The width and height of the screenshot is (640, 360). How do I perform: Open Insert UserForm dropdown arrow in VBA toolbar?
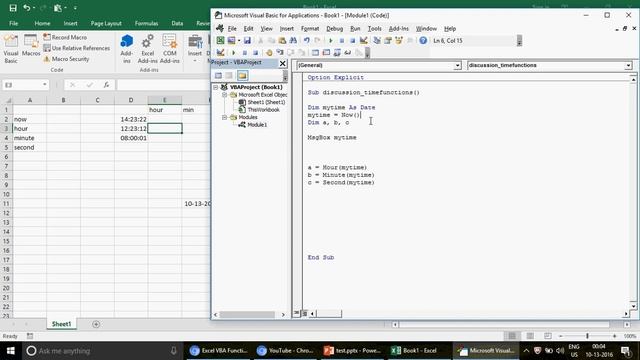point(239,40)
